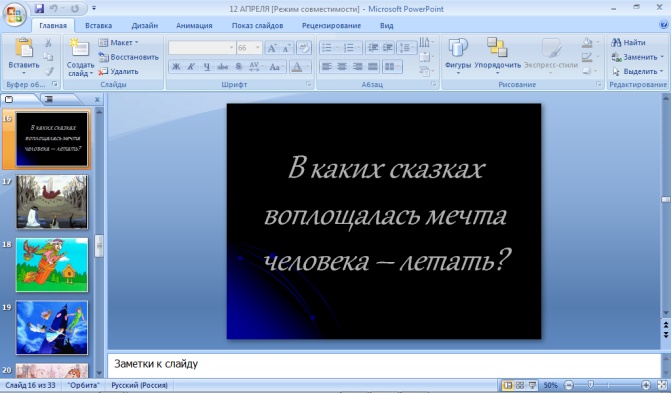671x393 pixels.
Task: Open the Вставка ribbon tab
Action: (98, 26)
